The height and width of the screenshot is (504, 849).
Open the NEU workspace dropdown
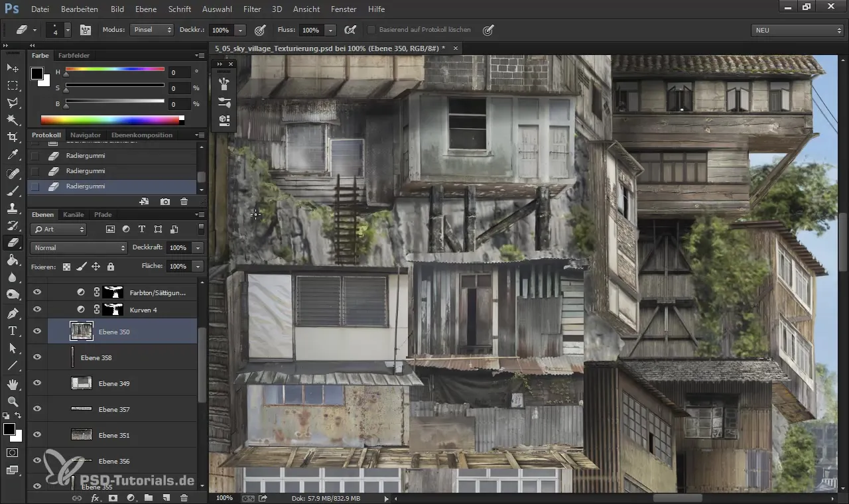[797, 31]
